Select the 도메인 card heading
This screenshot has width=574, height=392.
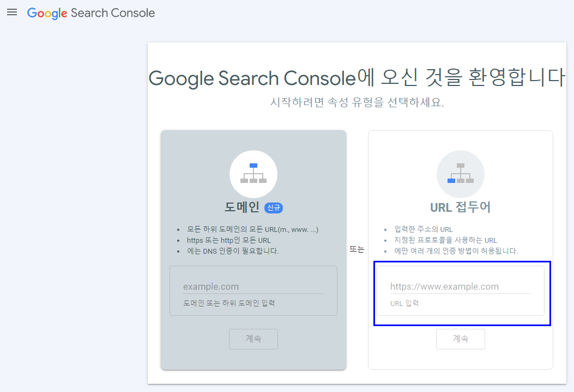(242, 207)
